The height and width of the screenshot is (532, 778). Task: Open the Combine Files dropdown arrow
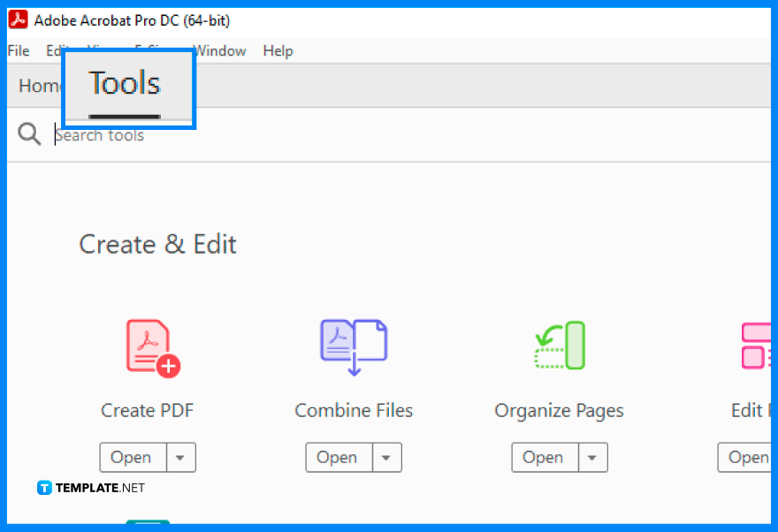coord(386,457)
